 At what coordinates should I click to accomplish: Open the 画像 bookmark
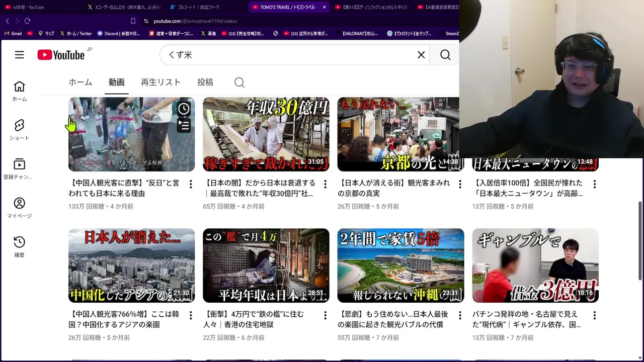[208, 34]
